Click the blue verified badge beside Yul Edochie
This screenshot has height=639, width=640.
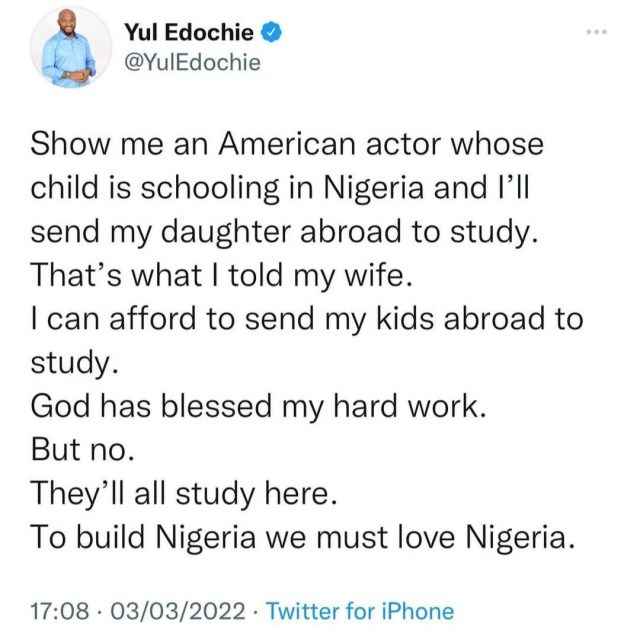pos(271,32)
